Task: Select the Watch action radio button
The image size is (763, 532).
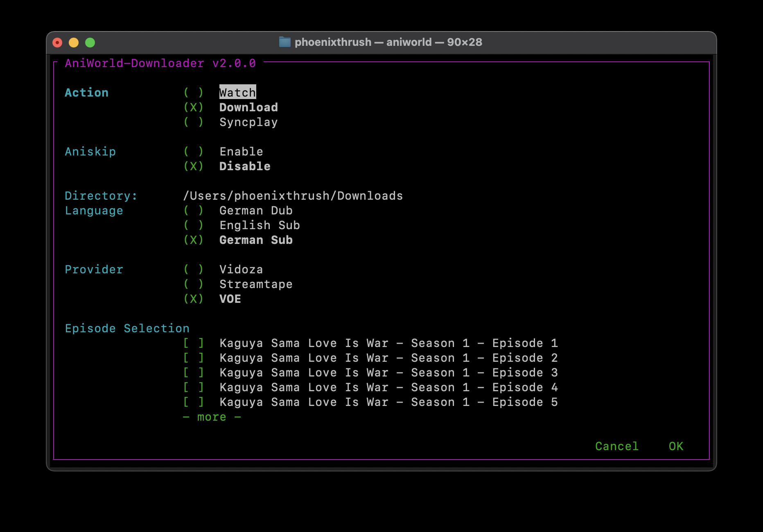Action: (193, 93)
